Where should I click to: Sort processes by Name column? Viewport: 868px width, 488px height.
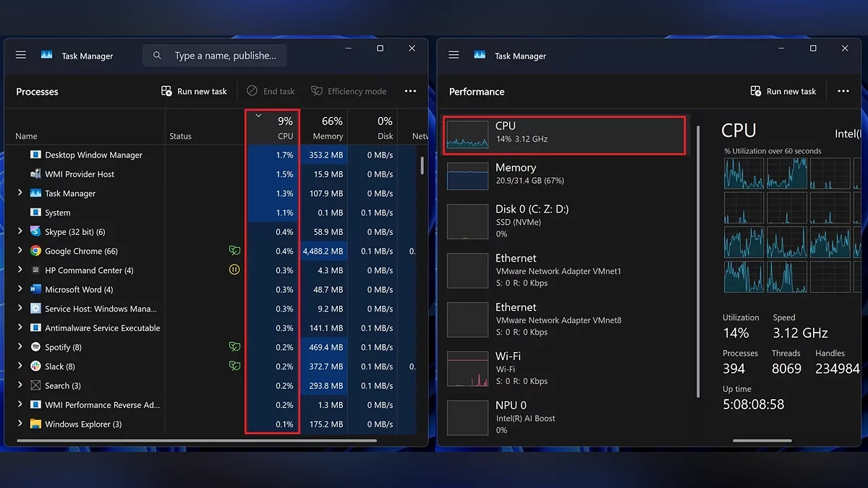(85, 127)
